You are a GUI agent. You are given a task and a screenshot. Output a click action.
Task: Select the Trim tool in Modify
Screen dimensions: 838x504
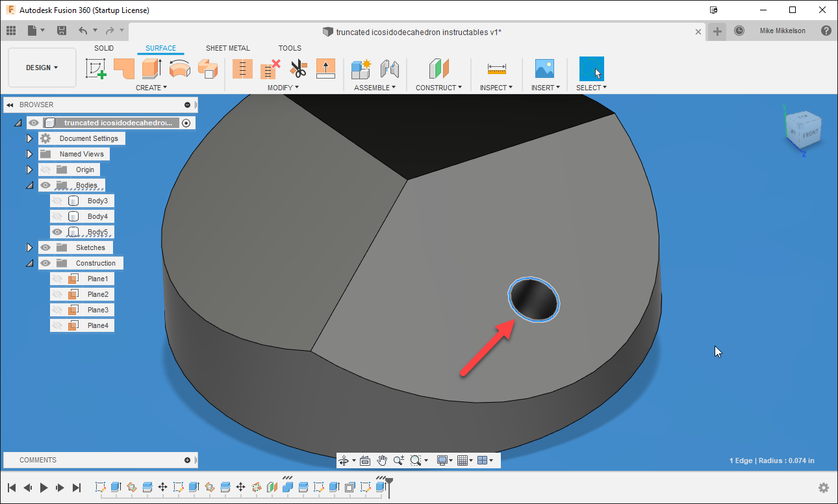click(298, 69)
